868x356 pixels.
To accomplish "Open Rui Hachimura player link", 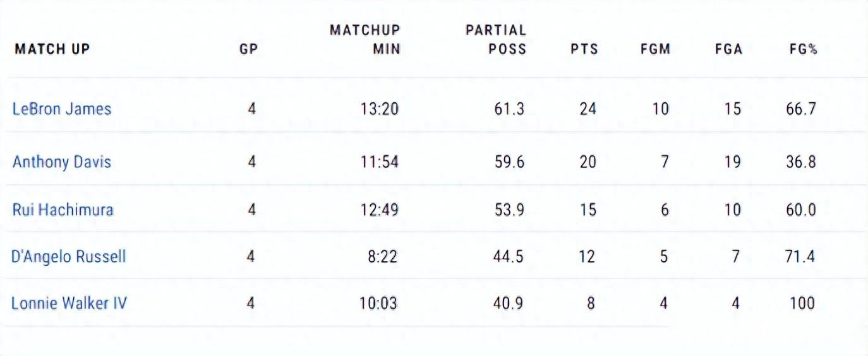I will coord(63,210).
